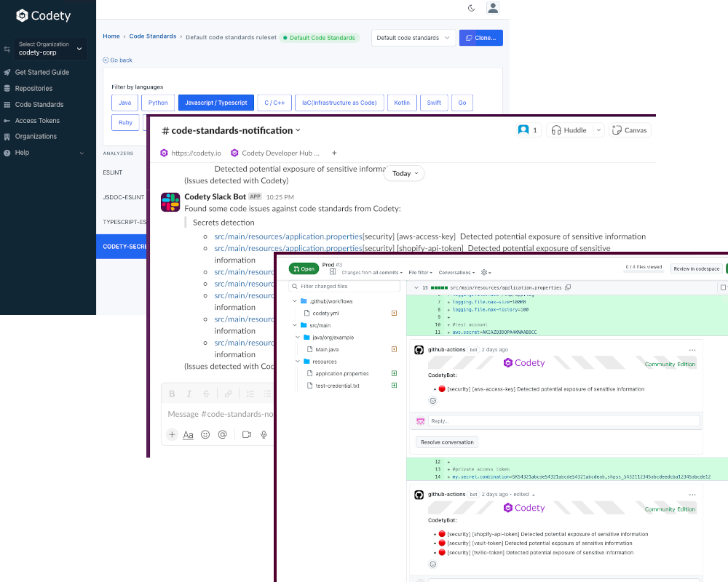The width and height of the screenshot is (728, 582).
Task: Select the C / C++ language filter
Action: 274,103
